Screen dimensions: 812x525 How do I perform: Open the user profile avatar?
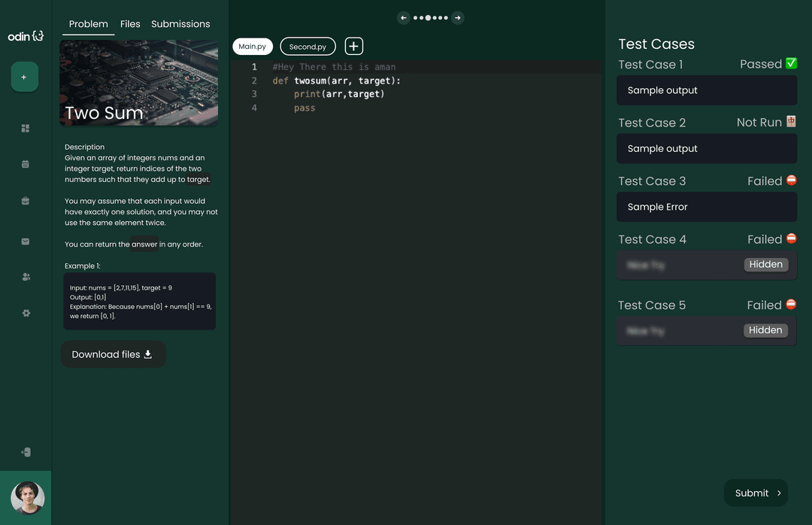[28, 497]
